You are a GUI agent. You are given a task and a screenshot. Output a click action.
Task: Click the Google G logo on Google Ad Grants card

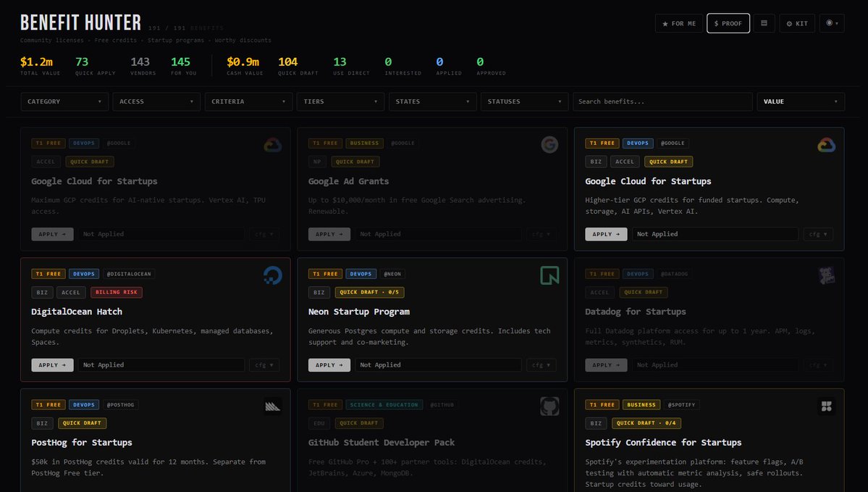click(x=549, y=145)
